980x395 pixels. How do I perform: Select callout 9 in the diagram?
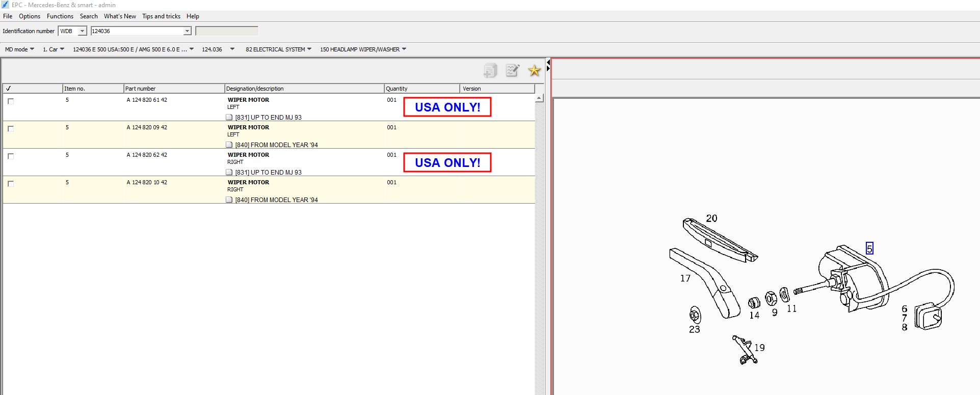click(x=775, y=313)
